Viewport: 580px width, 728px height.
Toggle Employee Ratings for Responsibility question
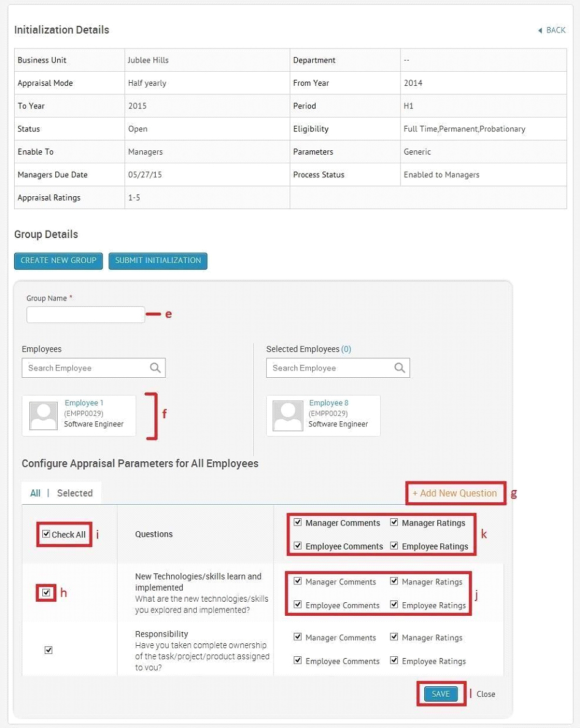(394, 660)
